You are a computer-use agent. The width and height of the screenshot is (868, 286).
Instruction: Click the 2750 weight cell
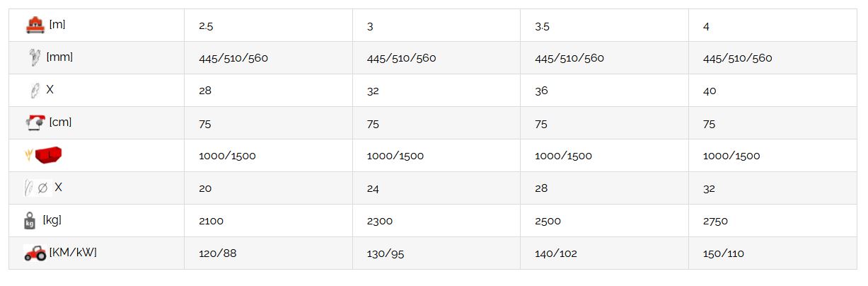click(x=715, y=221)
